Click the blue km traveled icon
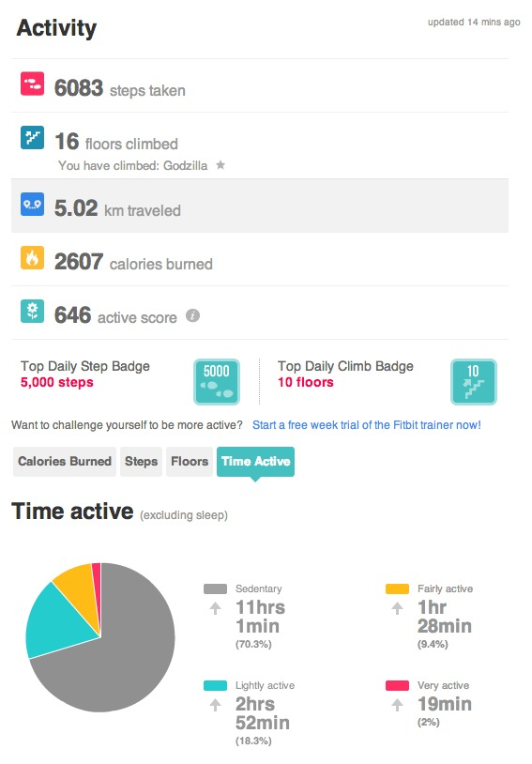This screenshot has height=764, width=532. [x=32, y=204]
